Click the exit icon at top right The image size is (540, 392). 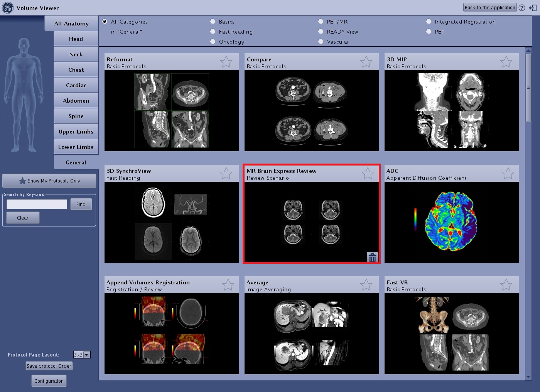[533, 8]
